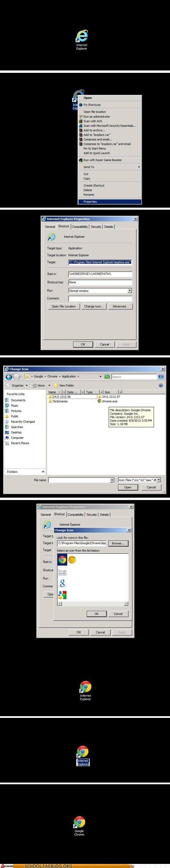Viewport: 170px width, 868px height.
Task: Expand the Folders pane chevron
Action: 43,471
